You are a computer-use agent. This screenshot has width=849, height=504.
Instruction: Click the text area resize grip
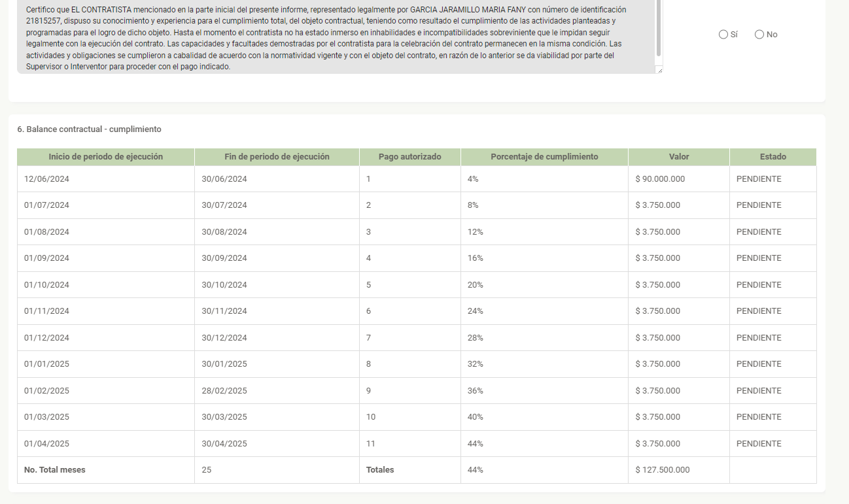pos(659,70)
